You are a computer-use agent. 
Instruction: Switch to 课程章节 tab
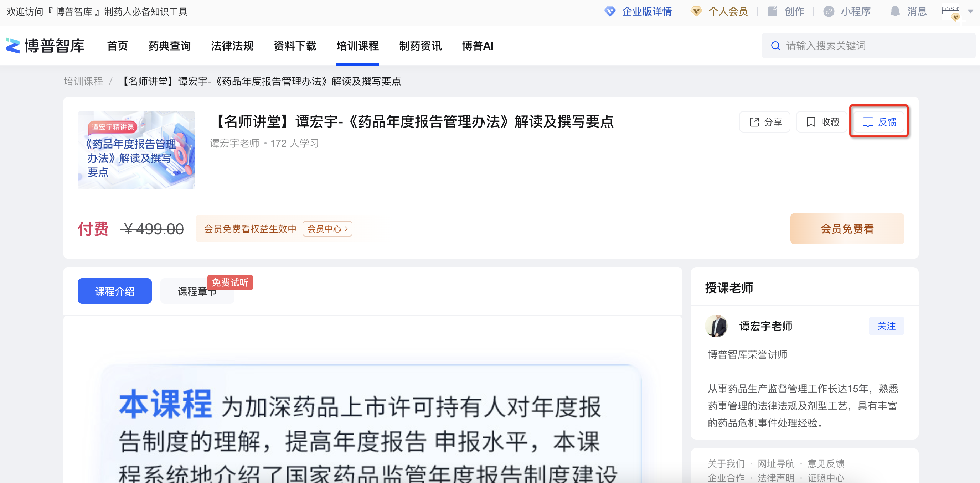click(x=197, y=291)
